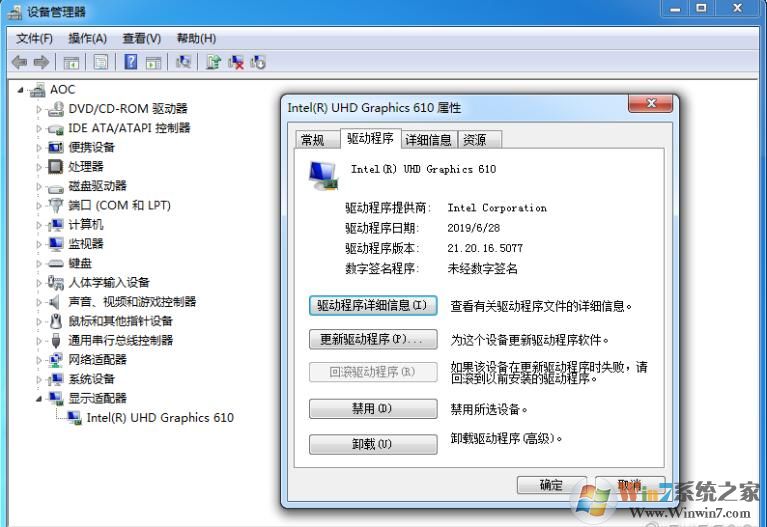Click the IDE ATA/ATAPI controller icon
Viewport: 767px width, 527px height.
(x=56, y=129)
